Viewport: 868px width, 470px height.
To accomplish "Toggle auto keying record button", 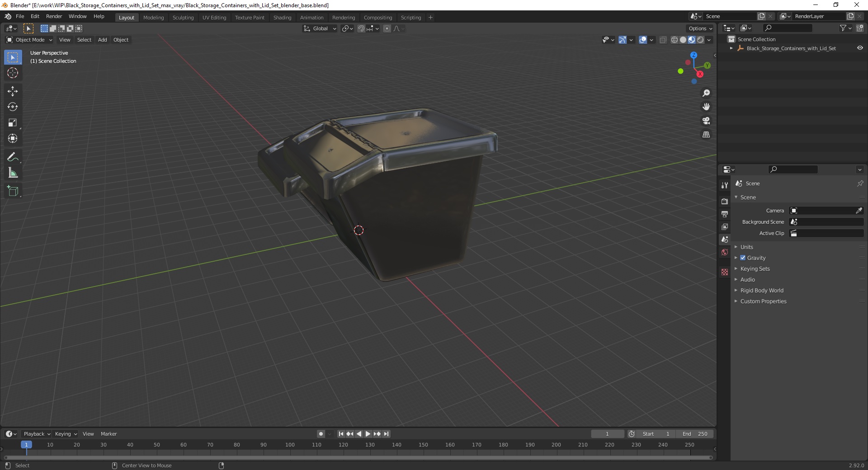I will (321, 434).
